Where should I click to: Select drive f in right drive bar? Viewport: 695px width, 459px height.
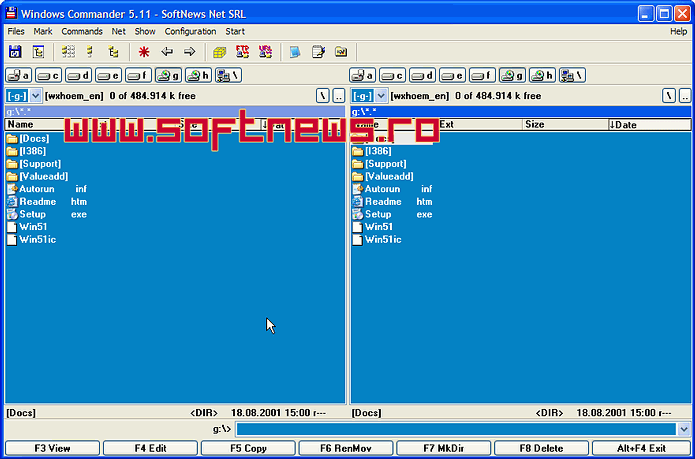[x=482, y=75]
